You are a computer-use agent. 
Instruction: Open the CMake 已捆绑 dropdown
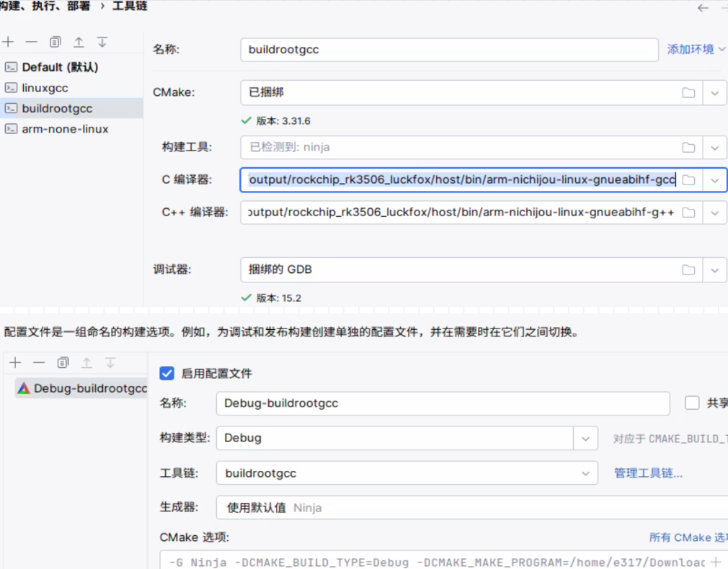click(x=714, y=92)
